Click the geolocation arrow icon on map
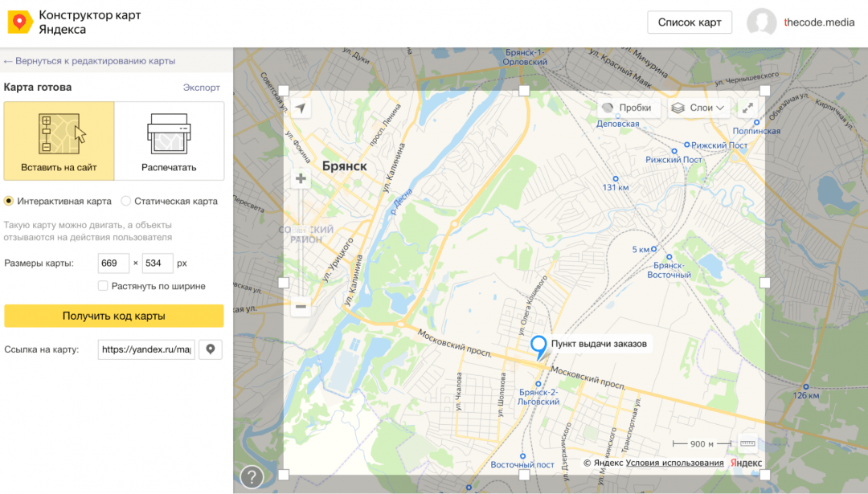Viewport: 868px width, 494px height. 301,108
